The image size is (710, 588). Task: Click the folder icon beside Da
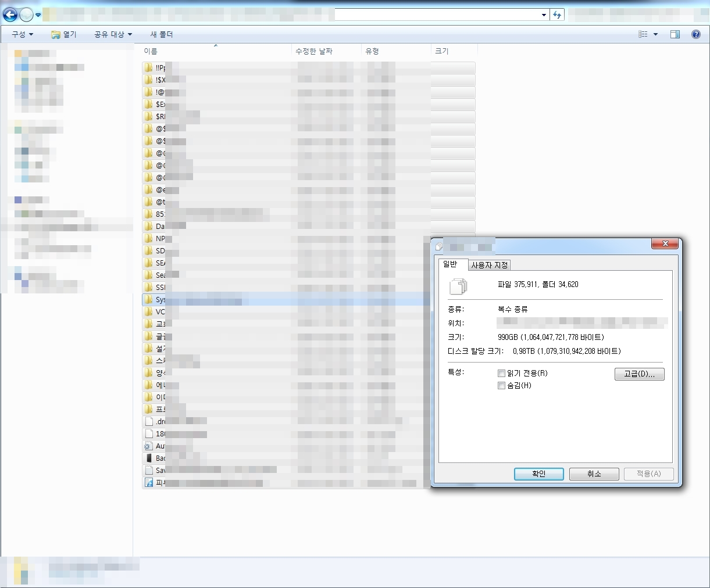[148, 226]
